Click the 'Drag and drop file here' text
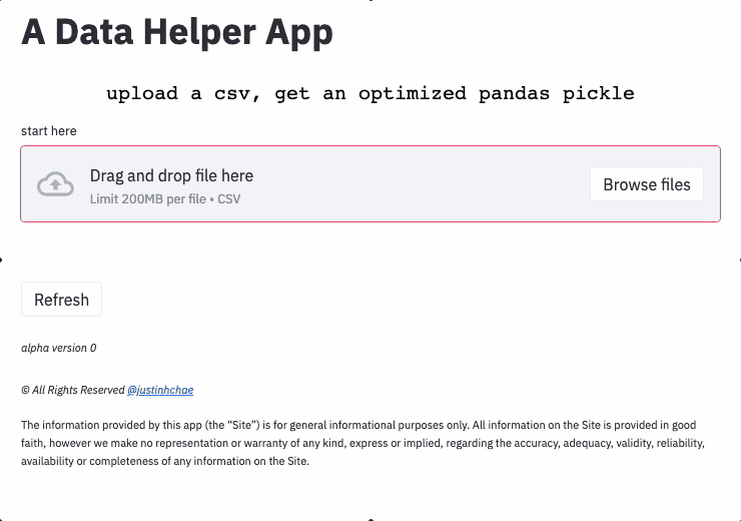 [x=171, y=176]
